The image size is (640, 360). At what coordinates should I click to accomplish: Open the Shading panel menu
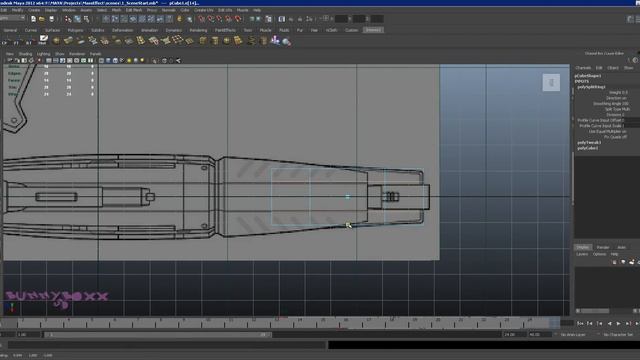[25, 54]
